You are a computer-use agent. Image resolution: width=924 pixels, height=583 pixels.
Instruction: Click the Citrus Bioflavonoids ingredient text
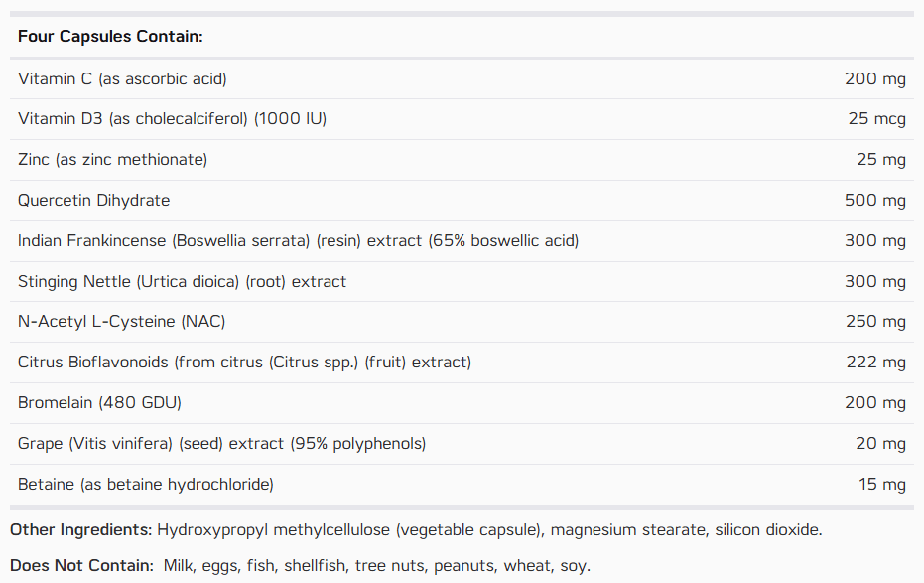pos(244,362)
